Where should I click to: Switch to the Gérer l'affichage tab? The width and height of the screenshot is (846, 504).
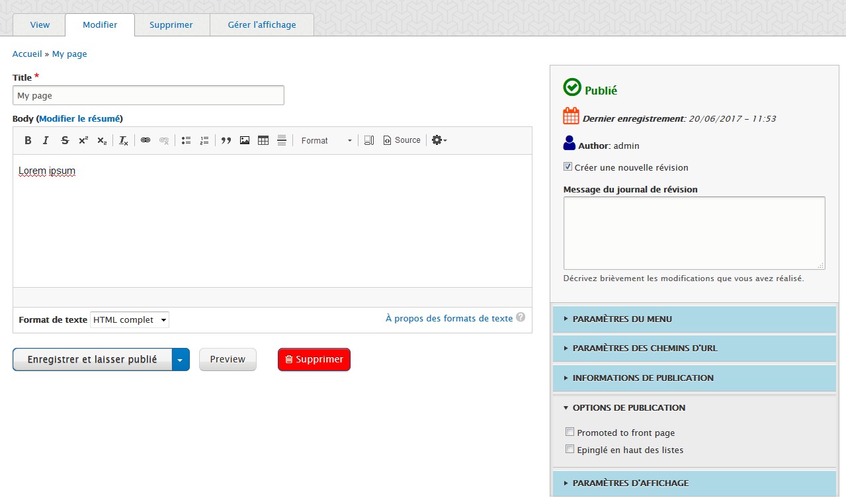[x=262, y=24]
